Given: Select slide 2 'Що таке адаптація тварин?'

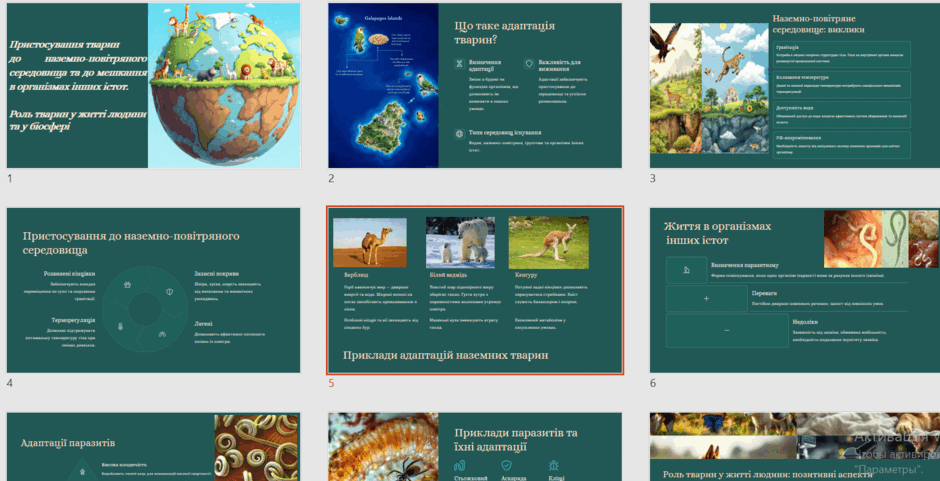Looking at the screenshot, I should [x=475, y=86].
